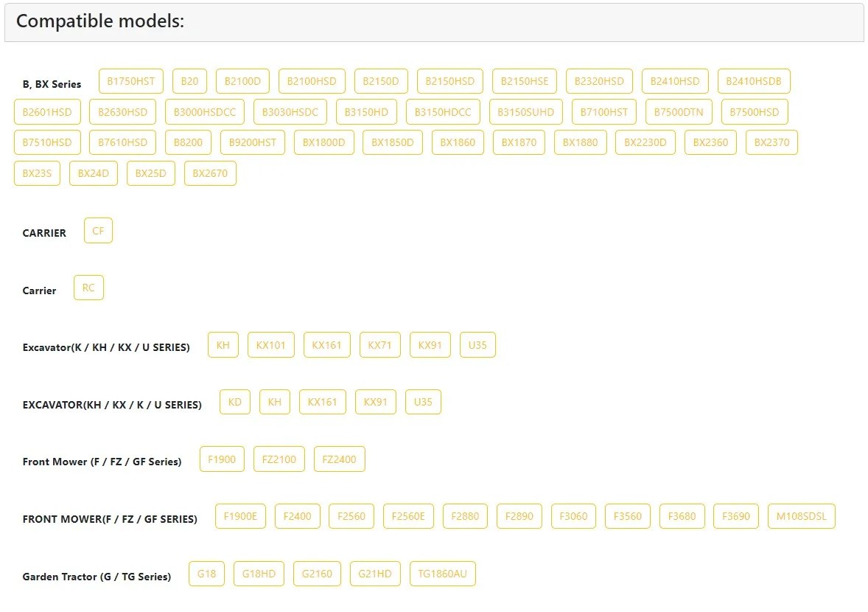Choose the TG1860AU garden tractor tag
This screenshot has height=612, width=868.
click(x=442, y=574)
